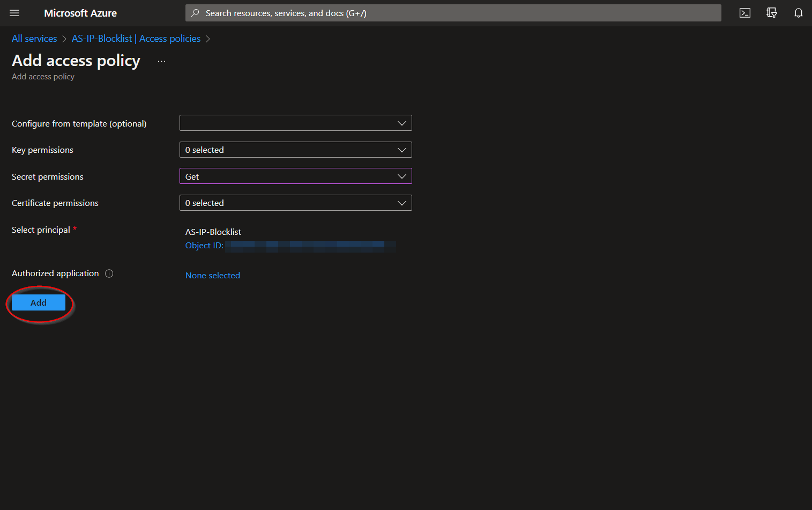The height and width of the screenshot is (510, 812).
Task: Open Secret permissions dropdown showing Get
Action: (296, 176)
